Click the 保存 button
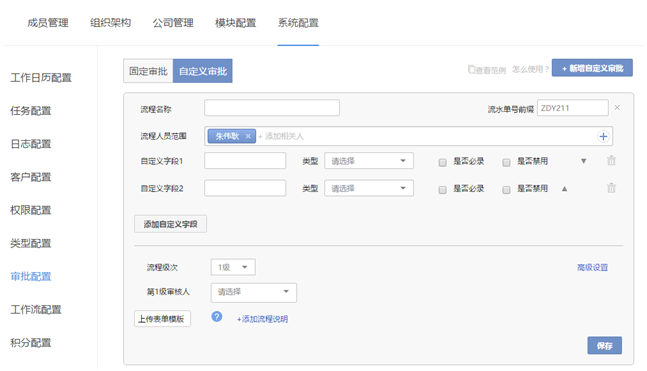The image size is (647, 371). point(604,345)
